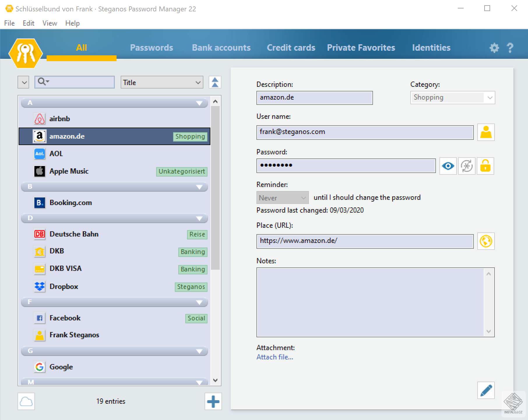Screen dimensions: 528x420
Task: Switch to the Bank accounts tab
Action: (x=221, y=48)
